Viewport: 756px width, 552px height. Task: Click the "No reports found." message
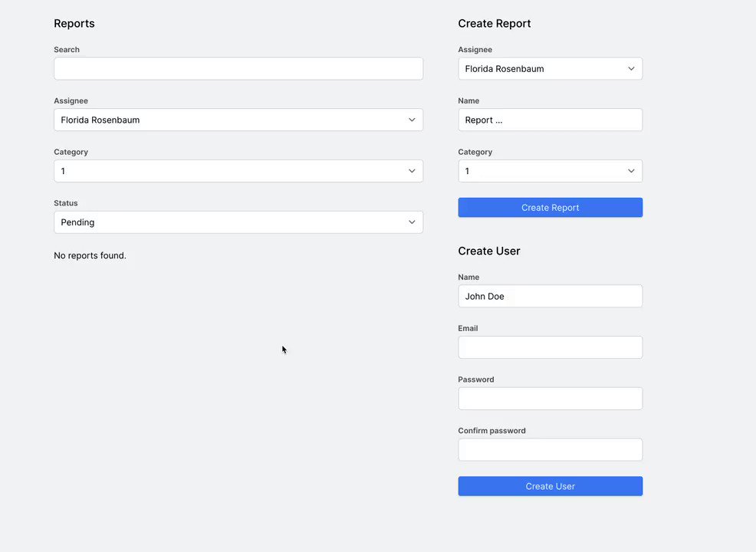pos(90,255)
